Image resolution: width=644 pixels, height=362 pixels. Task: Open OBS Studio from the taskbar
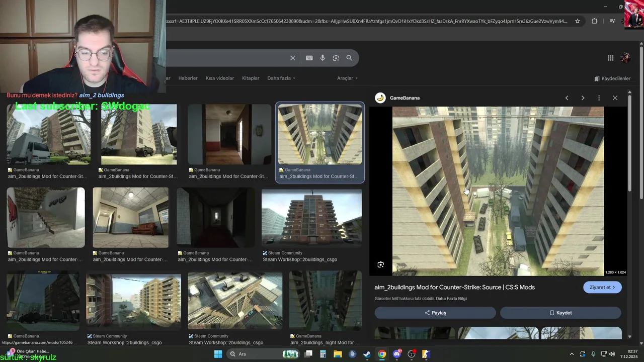(x=412, y=354)
